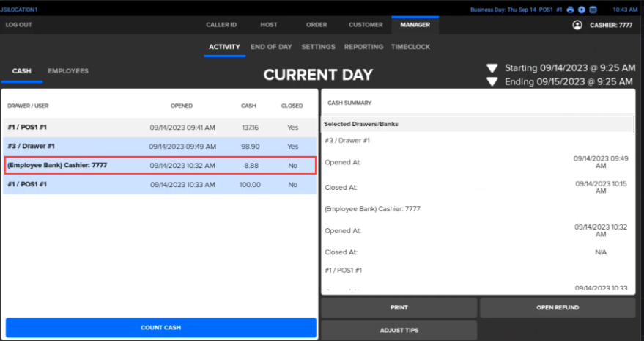
Task: Click the cashier user profile icon
Action: 577,25
